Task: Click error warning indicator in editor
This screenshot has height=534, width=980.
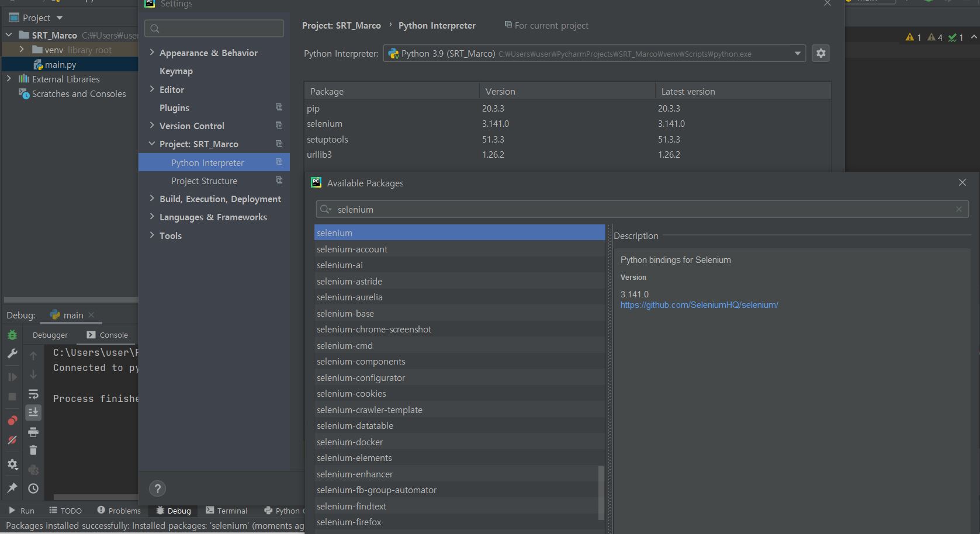Action: click(913, 37)
